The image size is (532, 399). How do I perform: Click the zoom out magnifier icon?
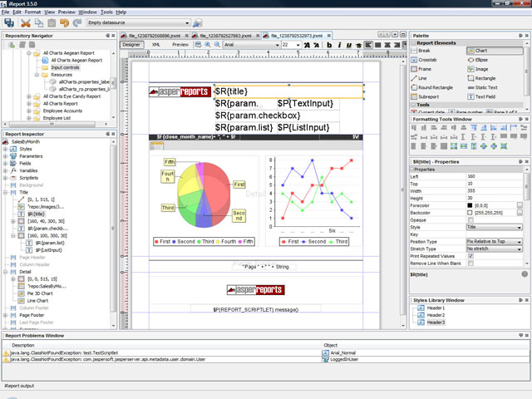(217, 44)
